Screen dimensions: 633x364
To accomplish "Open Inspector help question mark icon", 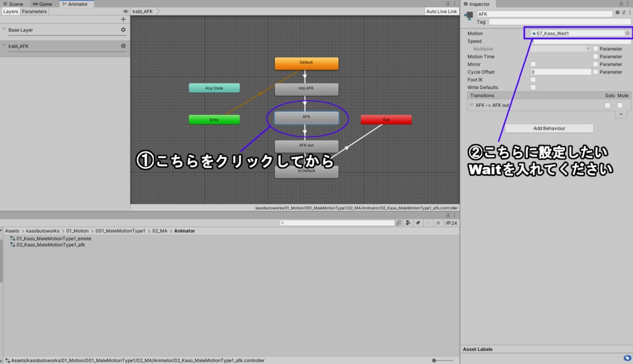I will point(618,12).
